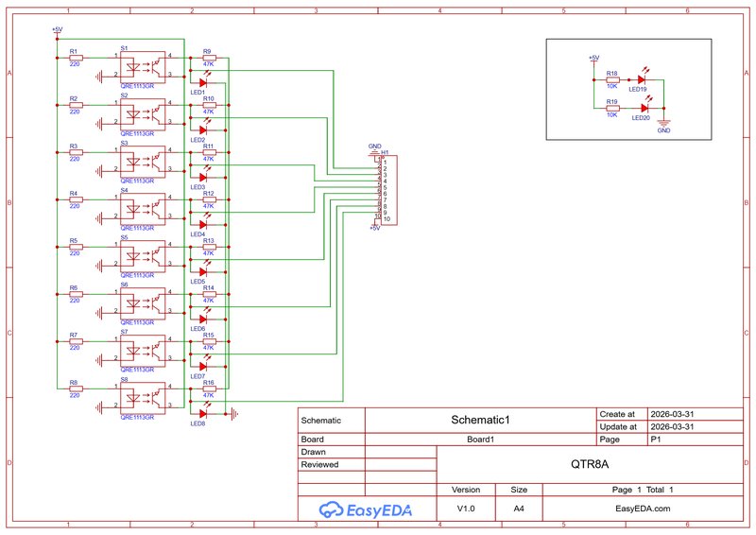
Task: Select the 'QRE1113GR' label under S1
Action: pyautogui.click(x=137, y=86)
